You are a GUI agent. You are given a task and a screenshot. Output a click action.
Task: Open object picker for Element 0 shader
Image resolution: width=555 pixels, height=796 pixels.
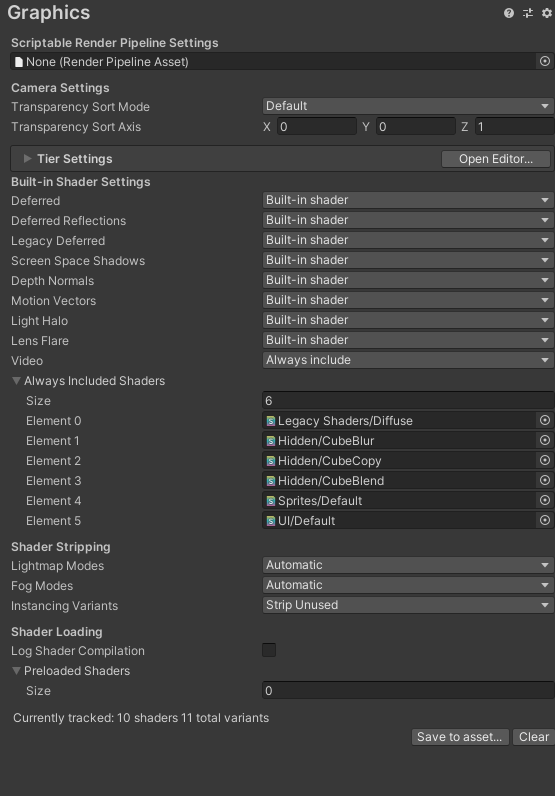[x=545, y=420]
